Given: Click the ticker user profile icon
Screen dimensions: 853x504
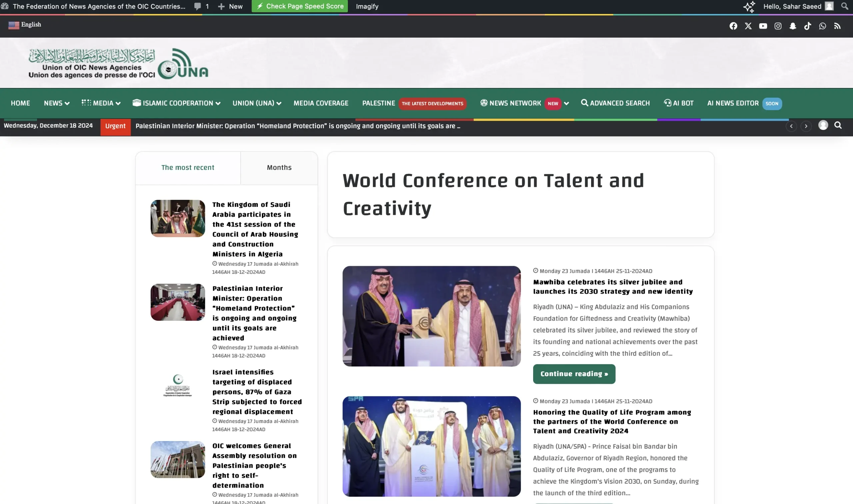Looking at the screenshot, I should tap(823, 125).
